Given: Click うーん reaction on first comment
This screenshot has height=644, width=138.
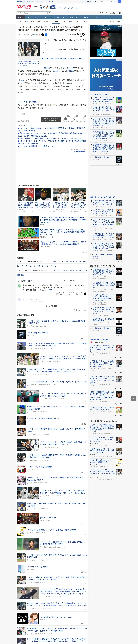Looking at the screenshot, I should tap(77, 294).
